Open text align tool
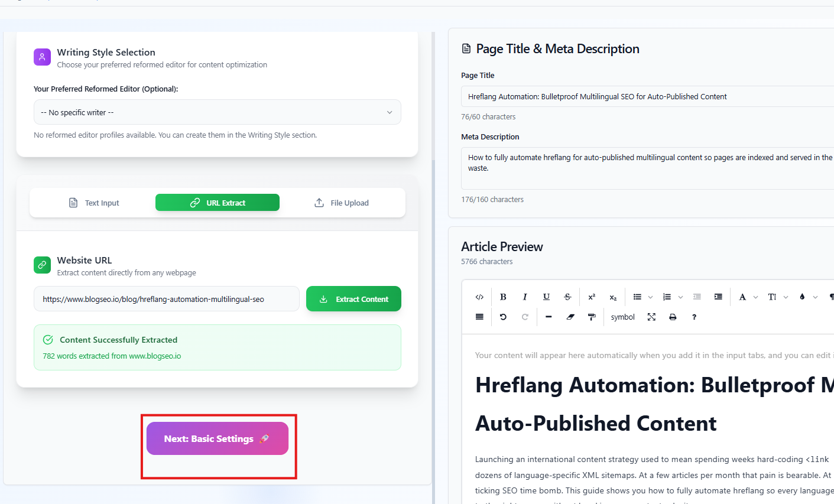Screen dimensions: 834x504 click(479, 317)
